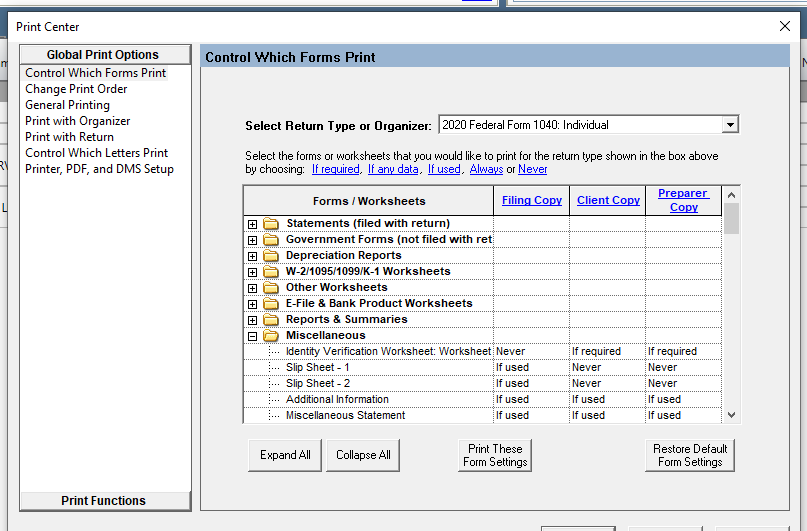
Task: Click the Expand All button
Action: click(285, 455)
